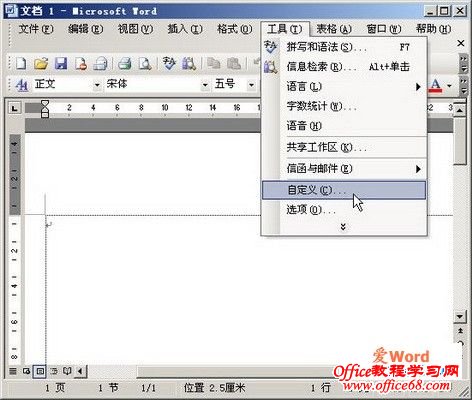Click the 1 行 line indicator
This screenshot has height=400, width=472.
pyautogui.click(x=321, y=388)
